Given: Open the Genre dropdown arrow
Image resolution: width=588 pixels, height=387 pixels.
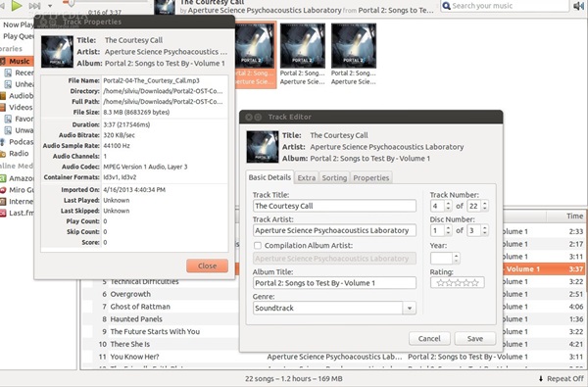Looking at the screenshot, I should pos(410,309).
